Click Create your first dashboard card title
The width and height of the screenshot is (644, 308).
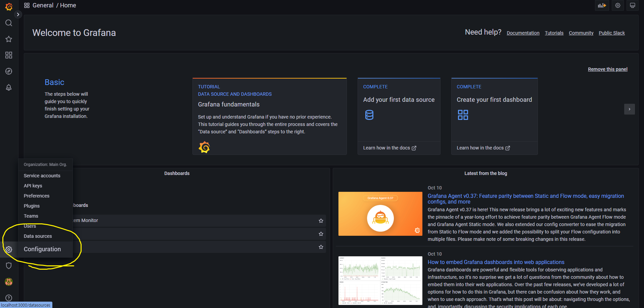click(494, 100)
